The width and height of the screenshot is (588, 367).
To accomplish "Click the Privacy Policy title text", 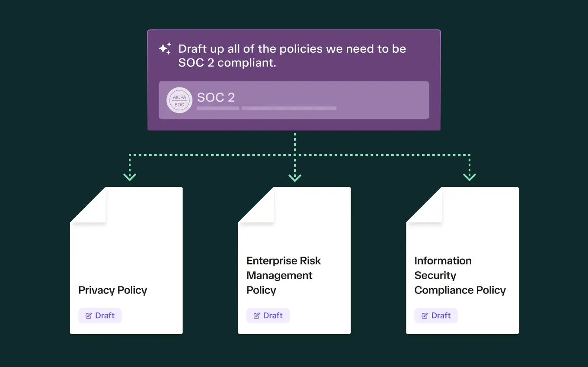I will (113, 290).
